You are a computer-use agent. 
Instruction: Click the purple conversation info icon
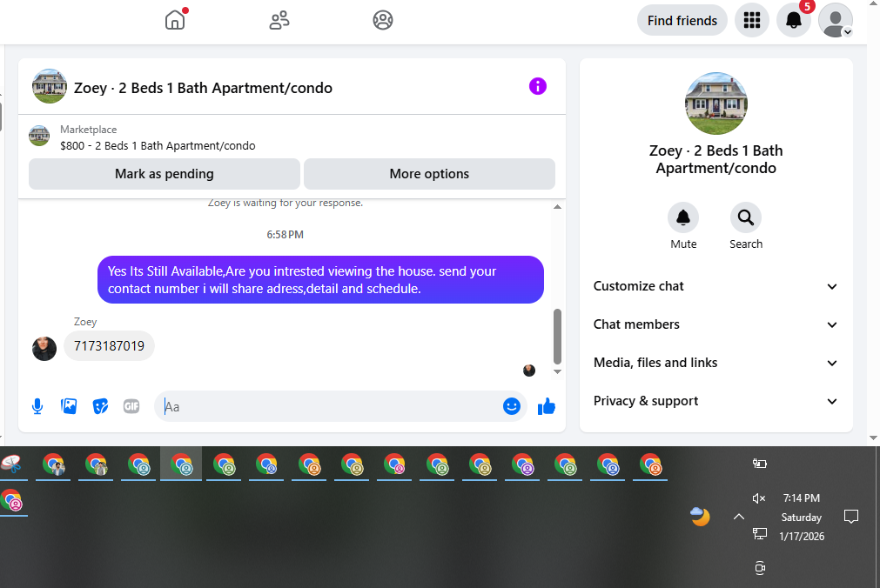pyautogui.click(x=538, y=86)
